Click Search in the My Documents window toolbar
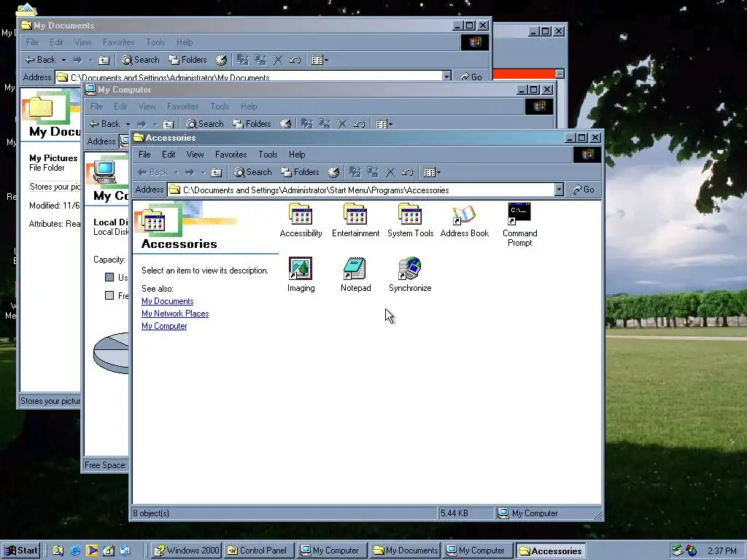The image size is (747, 560). pos(141,60)
